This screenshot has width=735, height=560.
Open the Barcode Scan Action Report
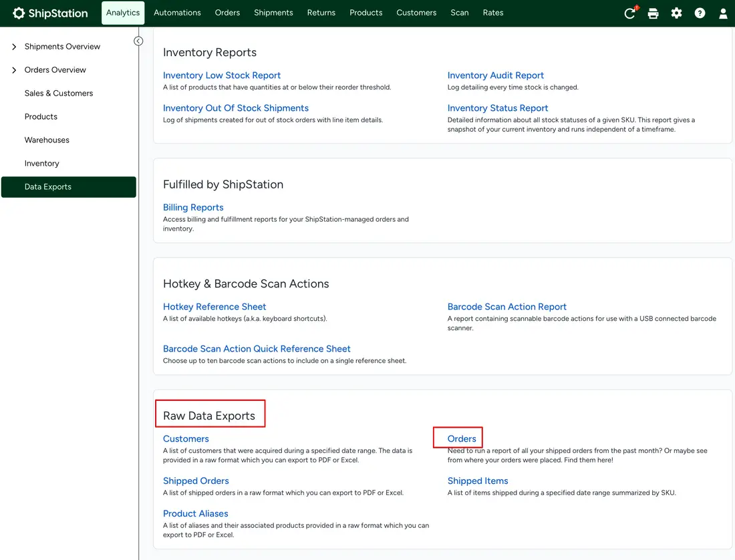pyautogui.click(x=506, y=307)
